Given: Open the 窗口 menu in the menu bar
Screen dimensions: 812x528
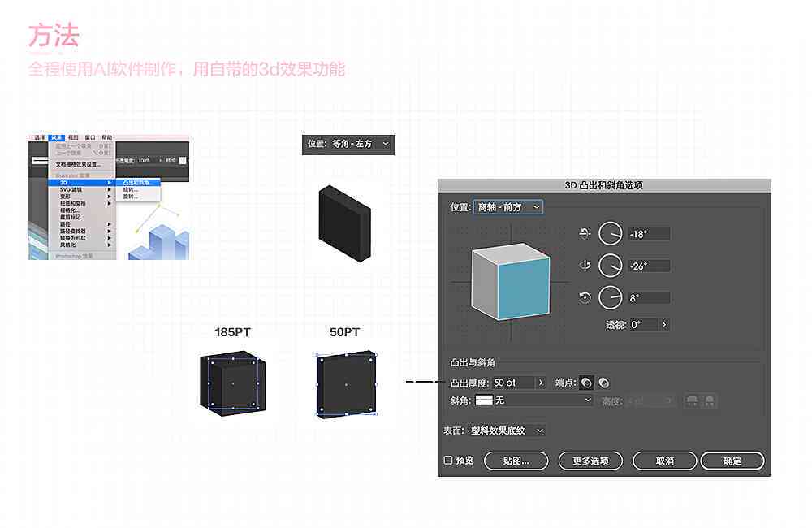Looking at the screenshot, I should [90, 137].
